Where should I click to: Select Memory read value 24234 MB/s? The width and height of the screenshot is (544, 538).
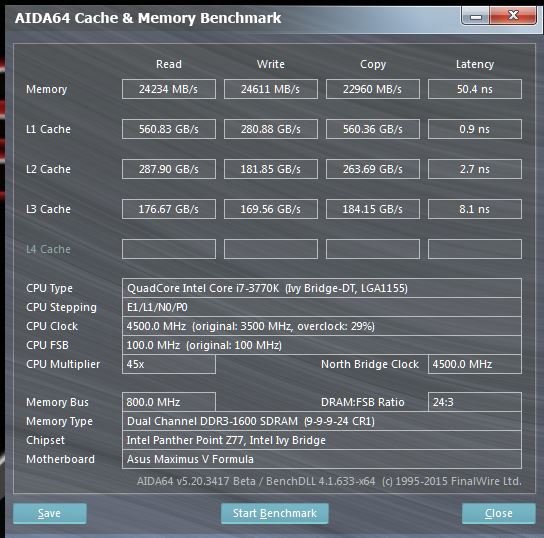click(169, 89)
